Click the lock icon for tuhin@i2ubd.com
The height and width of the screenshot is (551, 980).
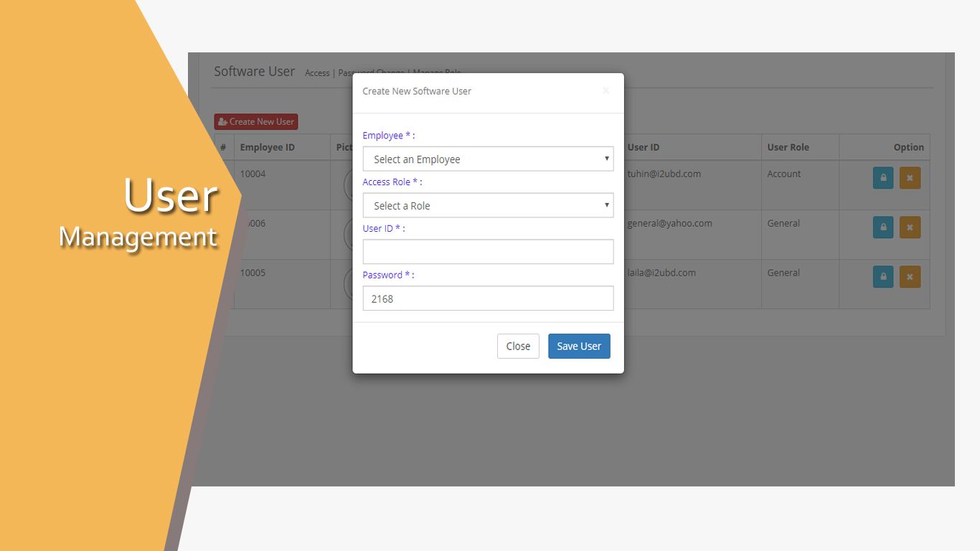point(882,178)
